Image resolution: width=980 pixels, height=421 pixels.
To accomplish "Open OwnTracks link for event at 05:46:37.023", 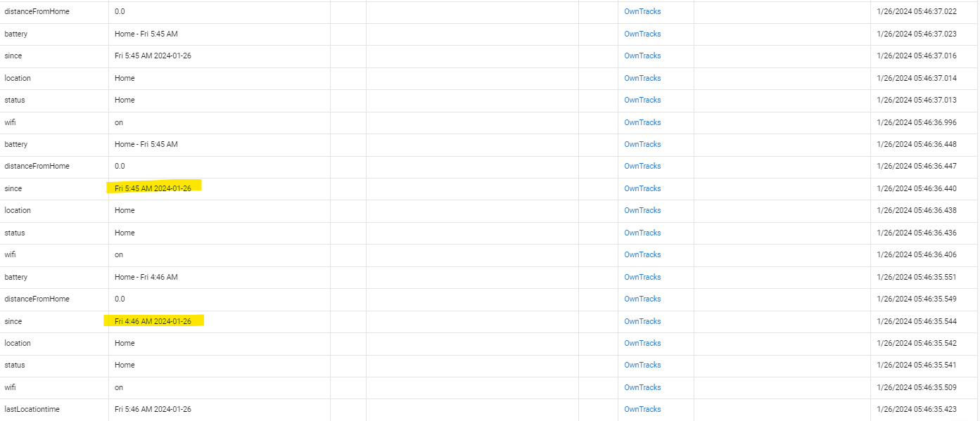I will click(642, 34).
